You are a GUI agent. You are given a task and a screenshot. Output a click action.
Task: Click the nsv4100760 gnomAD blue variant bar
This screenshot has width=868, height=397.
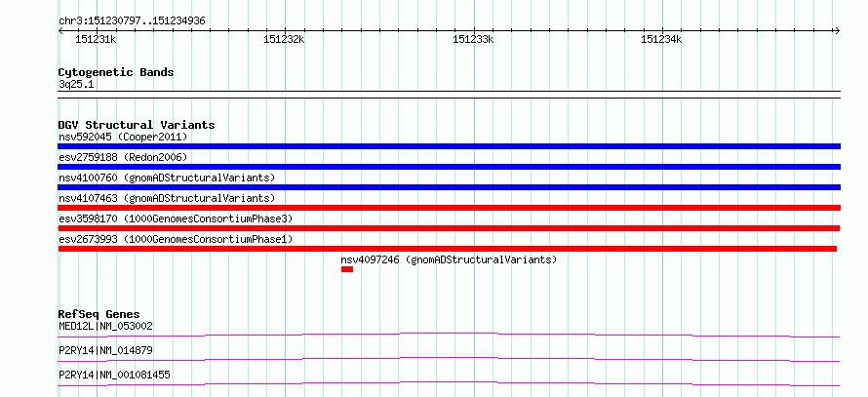click(x=449, y=187)
